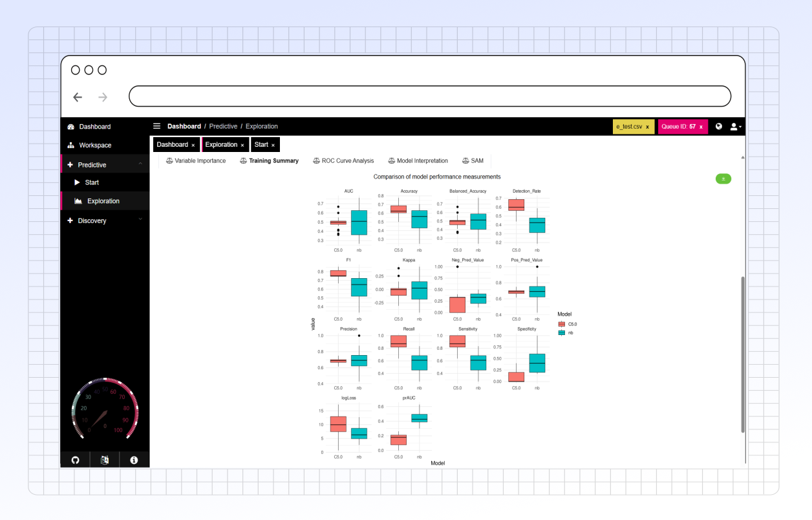Click the green download plot button
The width and height of the screenshot is (812, 520).
coord(723,179)
